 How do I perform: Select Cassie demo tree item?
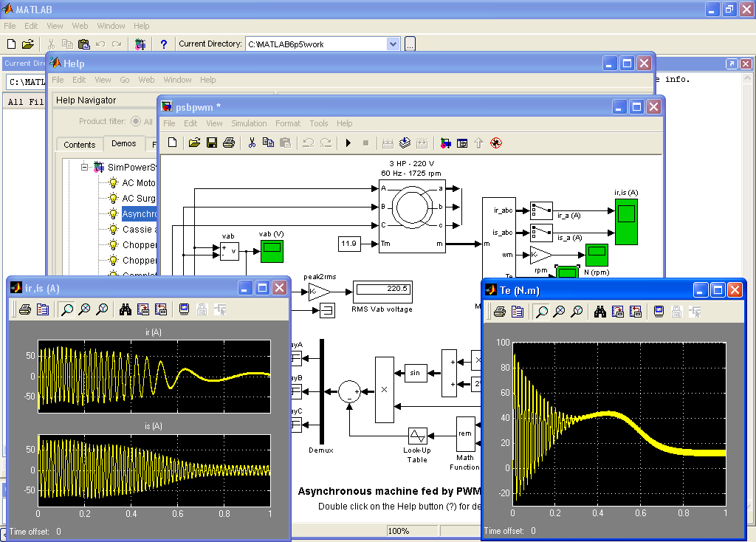(x=140, y=229)
